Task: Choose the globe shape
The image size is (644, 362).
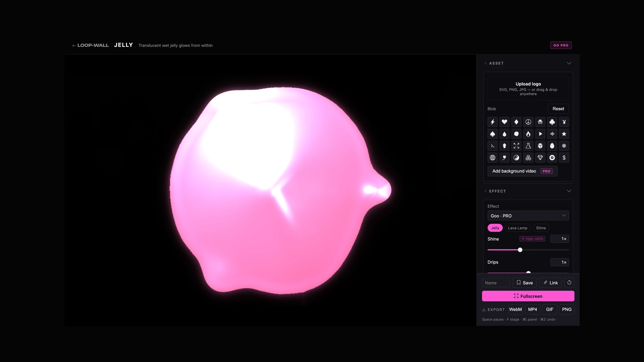Action: coord(492,158)
